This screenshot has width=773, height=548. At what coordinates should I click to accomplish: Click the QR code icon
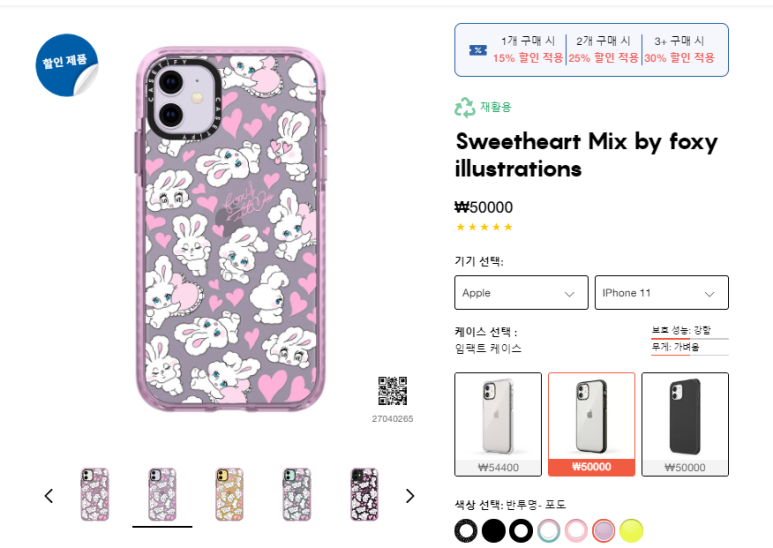pos(392,391)
